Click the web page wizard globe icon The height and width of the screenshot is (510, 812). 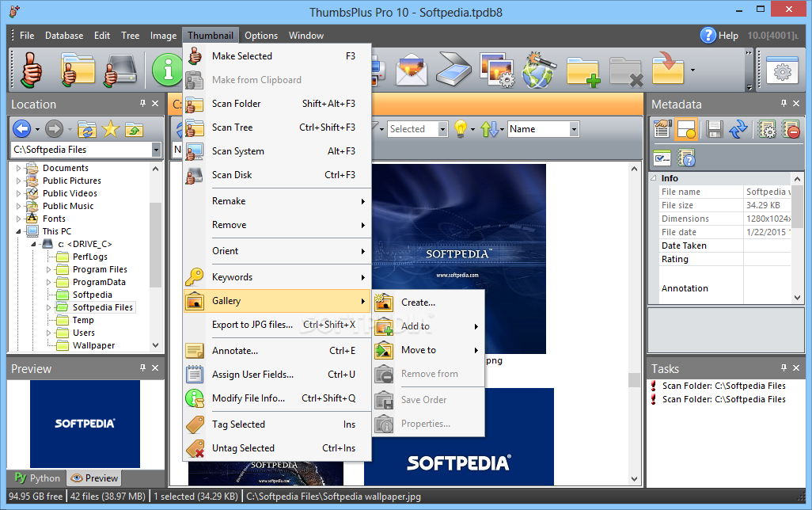click(x=539, y=70)
